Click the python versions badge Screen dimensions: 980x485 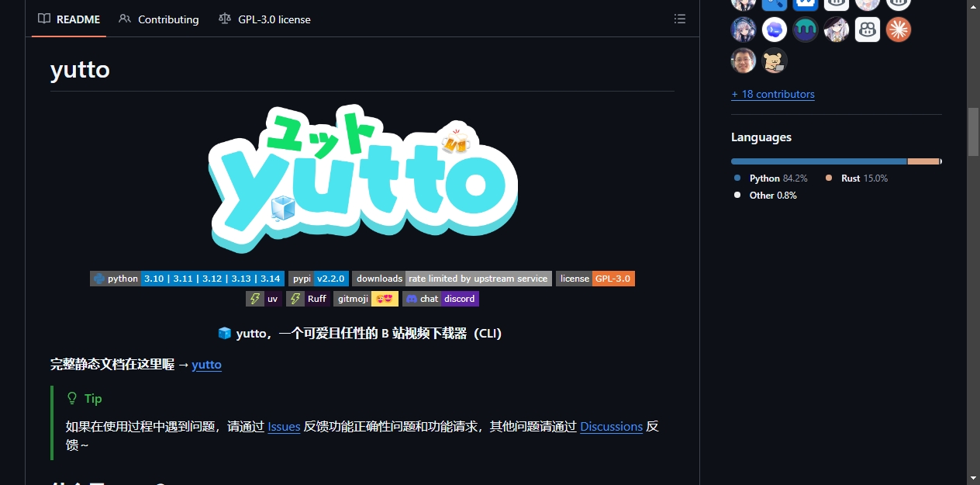point(187,279)
